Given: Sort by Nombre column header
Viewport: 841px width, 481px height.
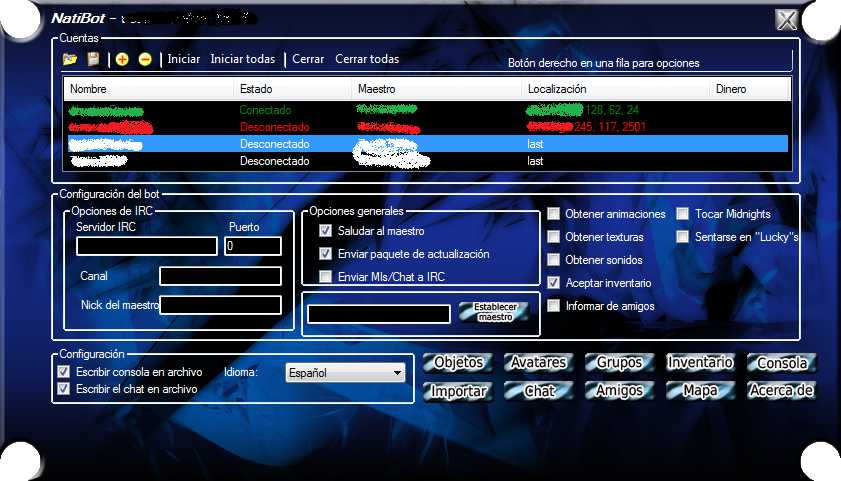Looking at the screenshot, I should tap(149, 89).
